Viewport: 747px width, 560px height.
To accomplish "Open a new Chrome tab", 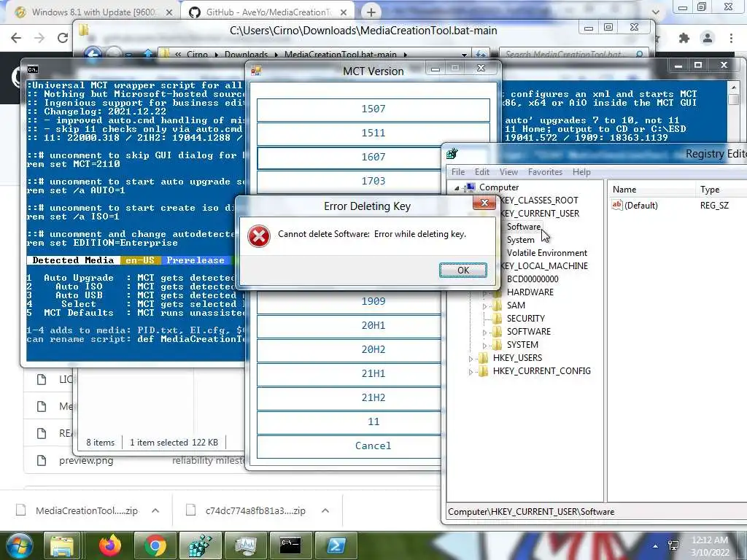I will [371, 12].
